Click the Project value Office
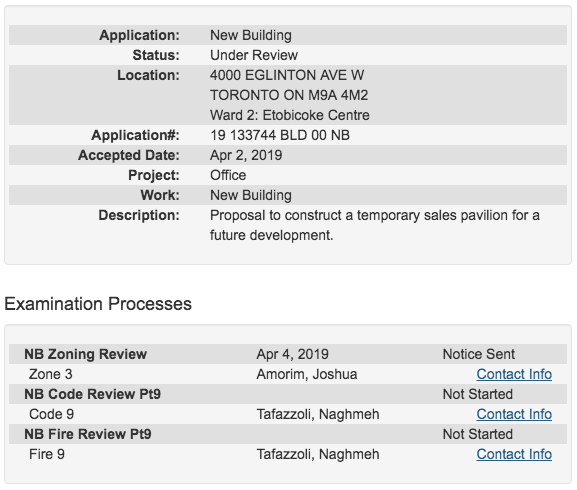The height and width of the screenshot is (490, 577). 228,175
